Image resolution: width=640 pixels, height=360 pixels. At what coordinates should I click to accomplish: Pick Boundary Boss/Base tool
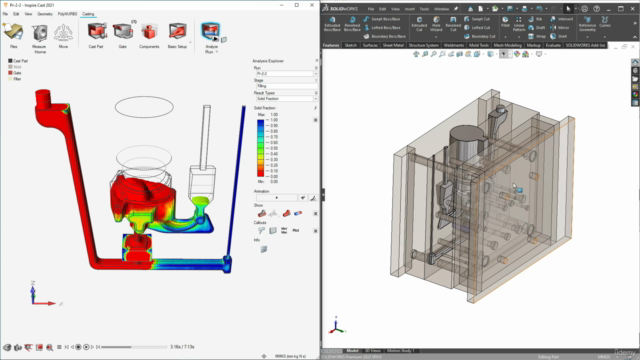(384, 36)
